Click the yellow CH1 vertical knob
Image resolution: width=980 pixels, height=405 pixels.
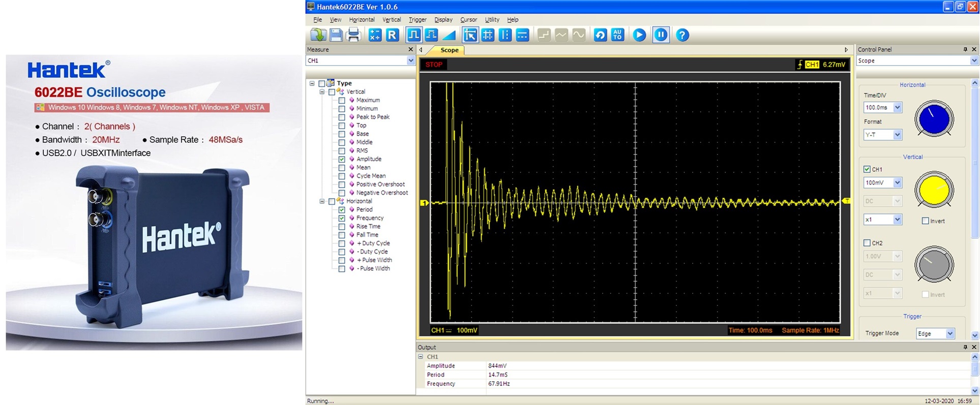click(934, 191)
